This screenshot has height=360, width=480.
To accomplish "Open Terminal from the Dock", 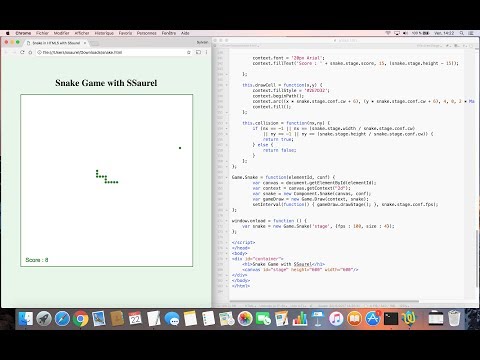I will pos(391,319).
